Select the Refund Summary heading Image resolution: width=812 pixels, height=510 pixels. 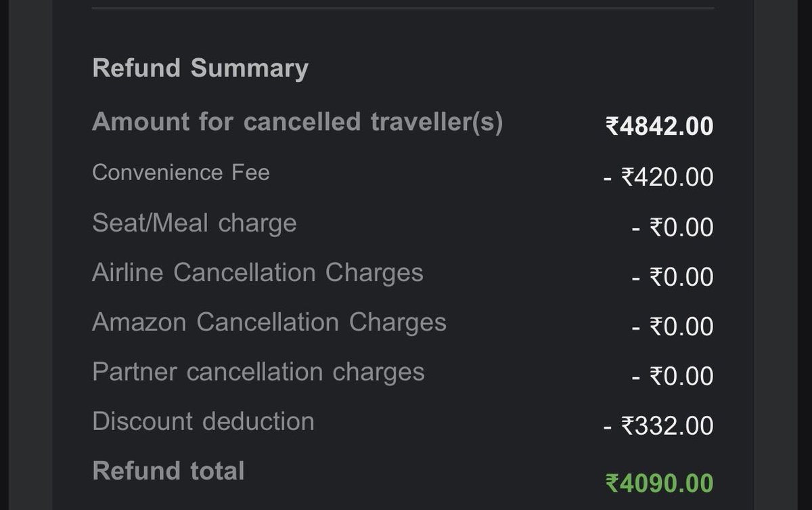click(x=200, y=68)
